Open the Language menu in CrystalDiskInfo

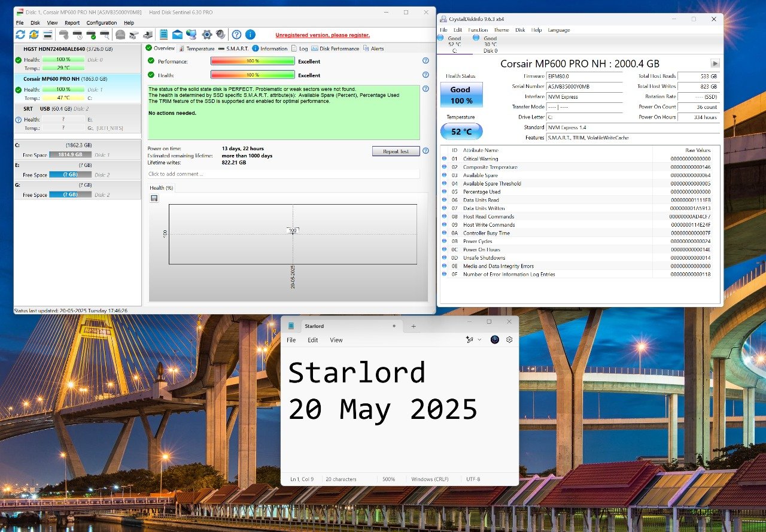pyautogui.click(x=559, y=30)
